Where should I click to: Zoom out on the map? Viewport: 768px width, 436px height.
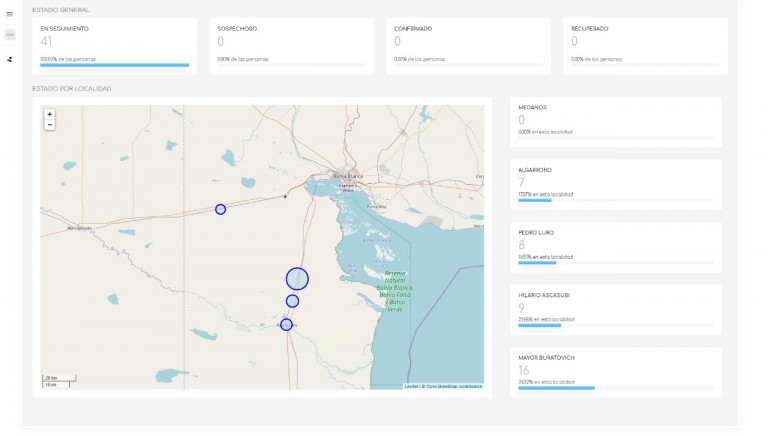[x=50, y=125]
